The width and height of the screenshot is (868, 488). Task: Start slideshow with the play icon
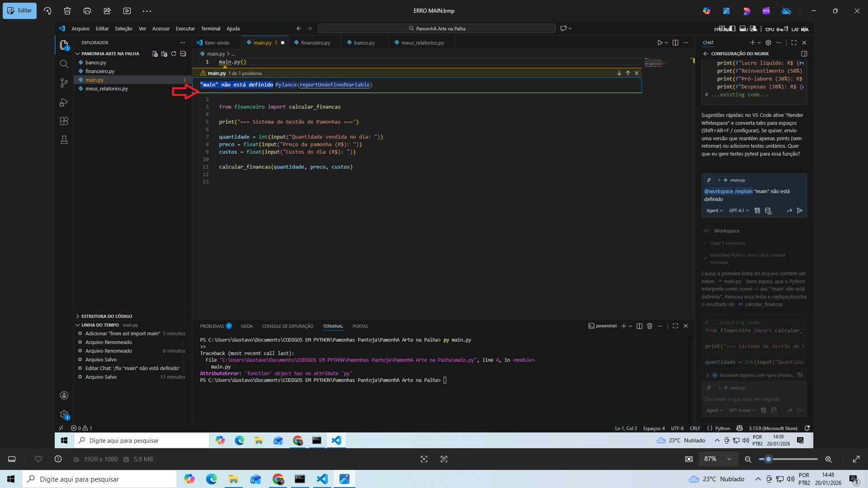tap(127, 11)
